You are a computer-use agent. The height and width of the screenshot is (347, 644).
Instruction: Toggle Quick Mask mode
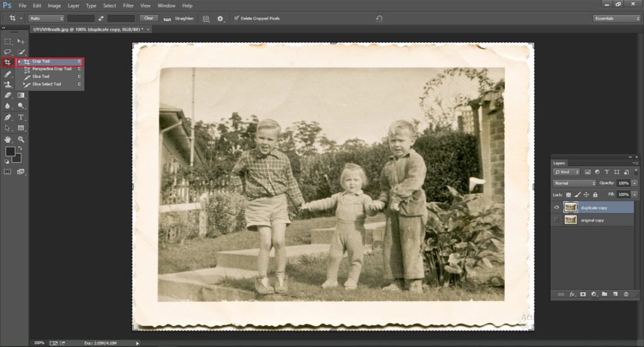8,172
